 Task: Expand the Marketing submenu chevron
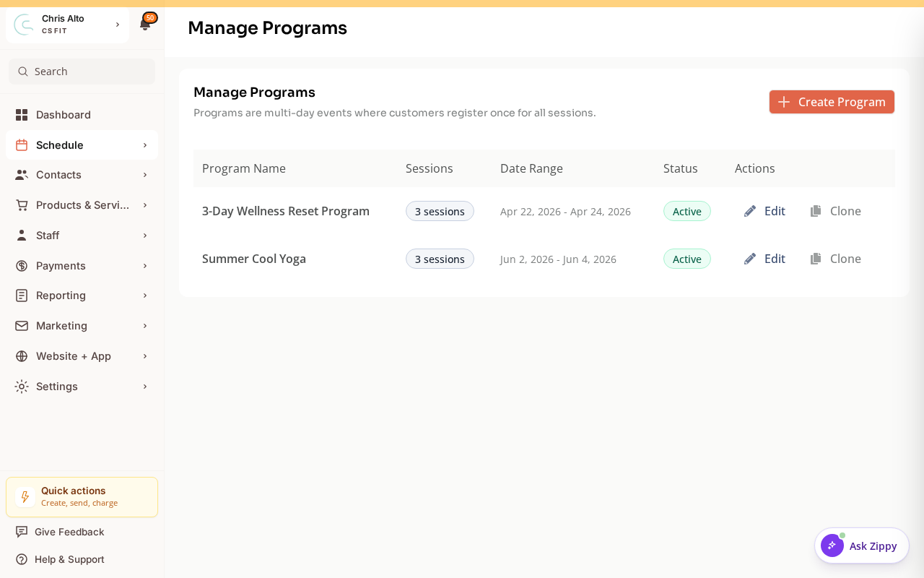(145, 326)
